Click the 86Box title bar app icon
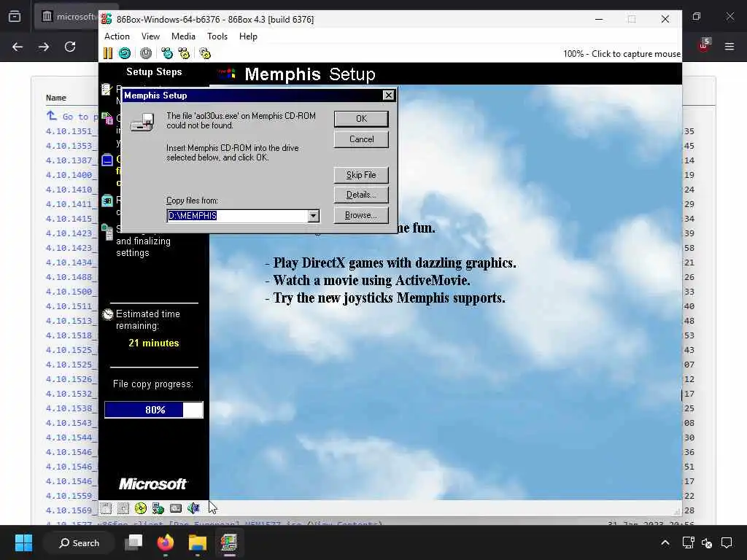The height and width of the screenshot is (560, 747). [x=107, y=19]
